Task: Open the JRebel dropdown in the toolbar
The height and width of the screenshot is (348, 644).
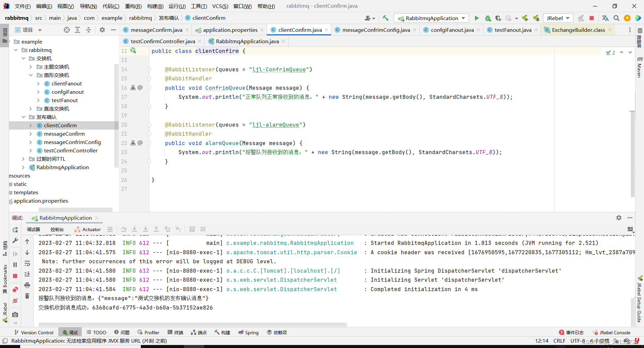Action: 558,18
